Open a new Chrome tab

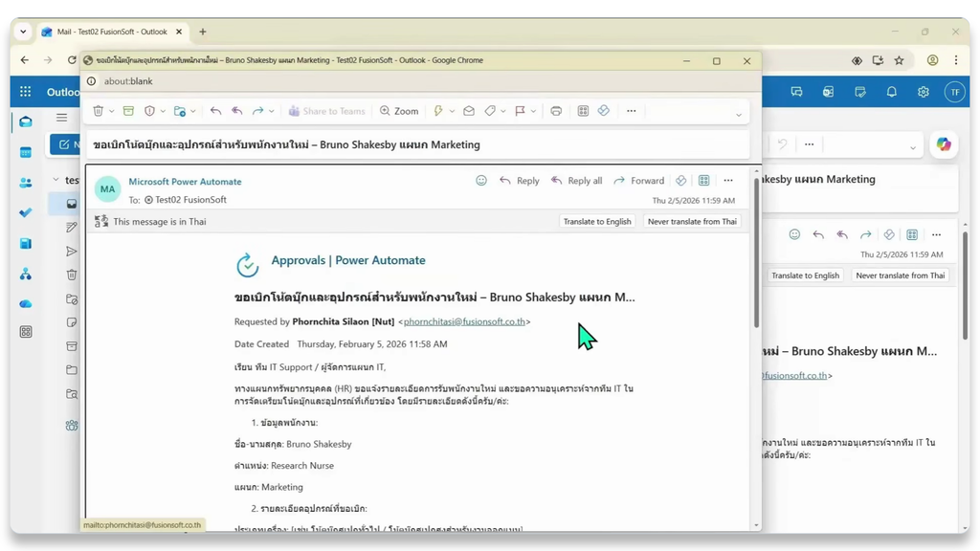tap(203, 32)
